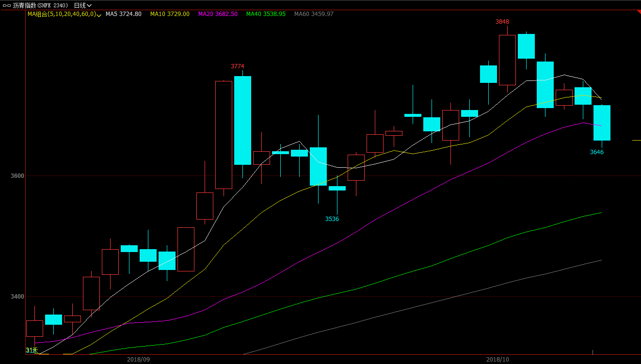Open the 日线 period dropdown
641x364 pixels.
click(x=82, y=5)
